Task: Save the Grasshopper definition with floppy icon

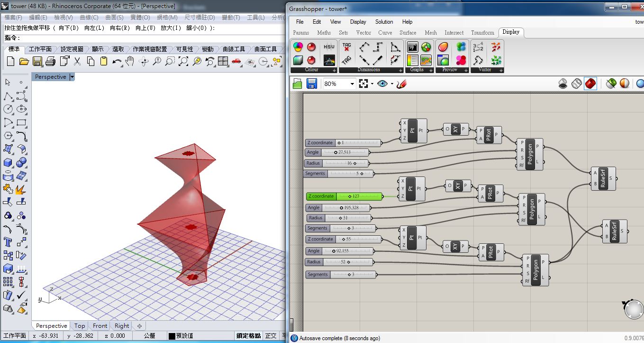Action: tap(312, 83)
